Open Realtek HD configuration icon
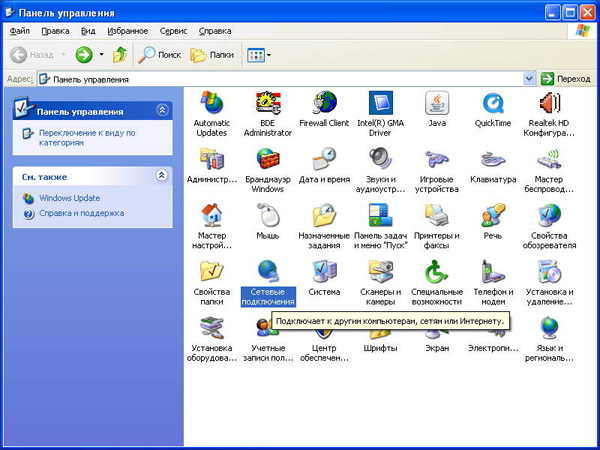The height and width of the screenshot is (450, 600). [549, 103]
